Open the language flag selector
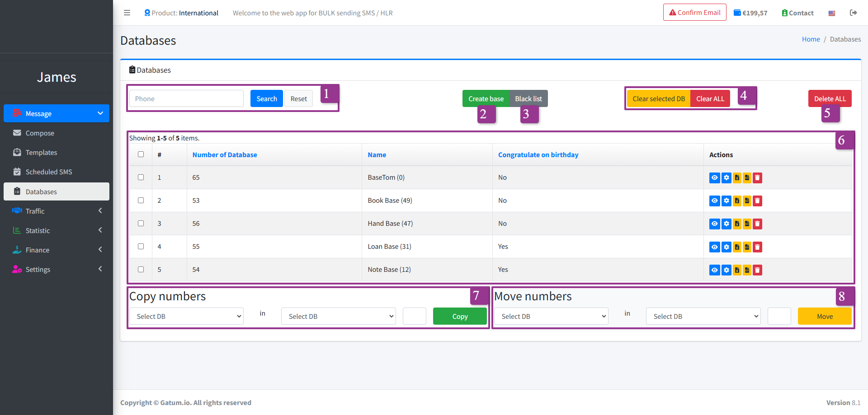This screenshot has width=868, height=415. (x=831, y=13)
